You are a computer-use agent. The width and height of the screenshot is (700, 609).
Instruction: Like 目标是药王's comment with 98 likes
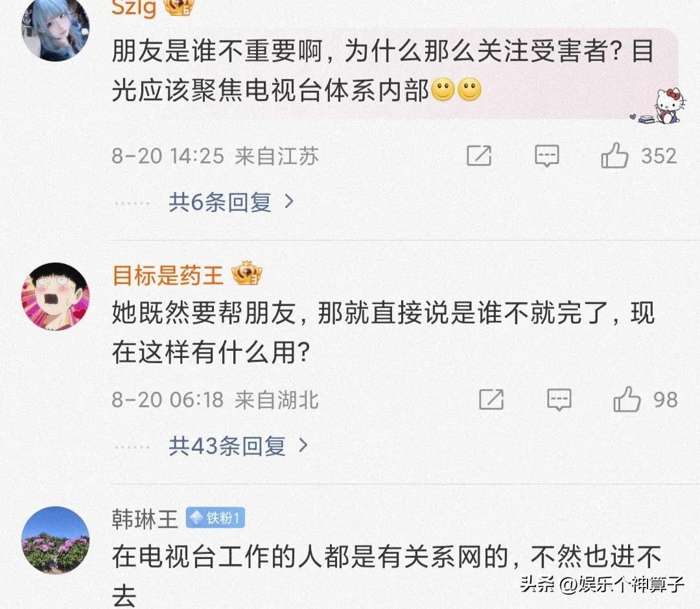tap(627, 399)
